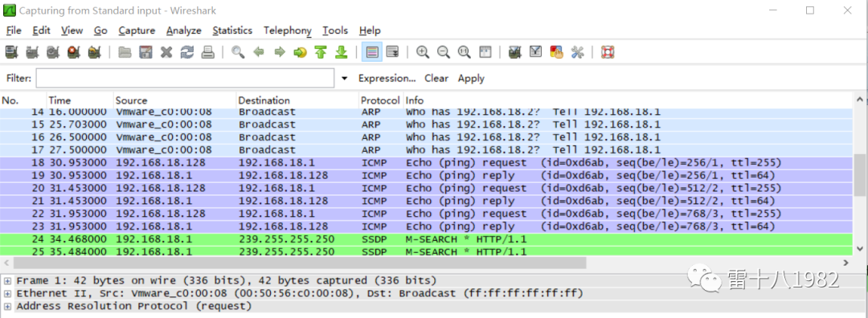Open the Analyze menu
This screenshot has width=868, height=318.
(x=184, y=31)
